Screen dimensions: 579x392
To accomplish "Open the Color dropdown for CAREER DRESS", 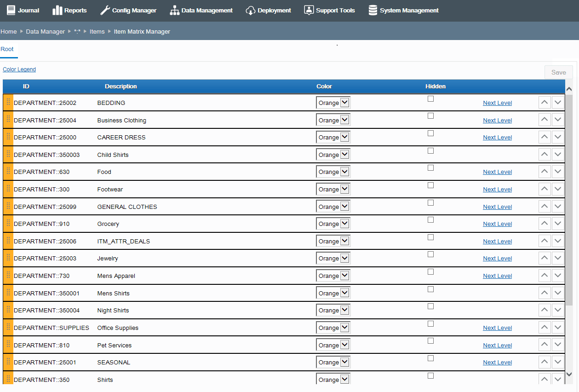I will point(333,137).
